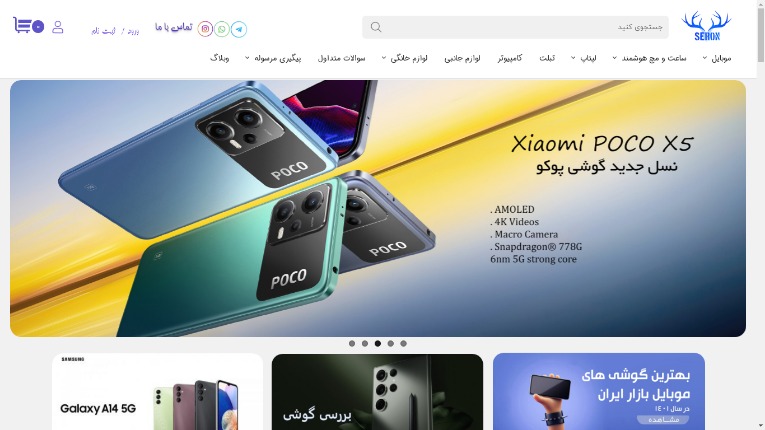Open the وبلاگ menu item
The image size is (765, 430).
[x=220, y=58]
